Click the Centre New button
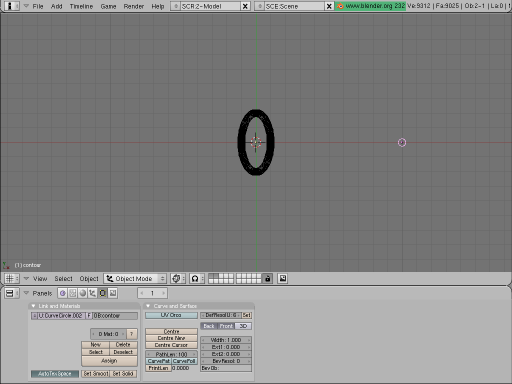This screenshot has height=384, width=512. click(171, 338)
